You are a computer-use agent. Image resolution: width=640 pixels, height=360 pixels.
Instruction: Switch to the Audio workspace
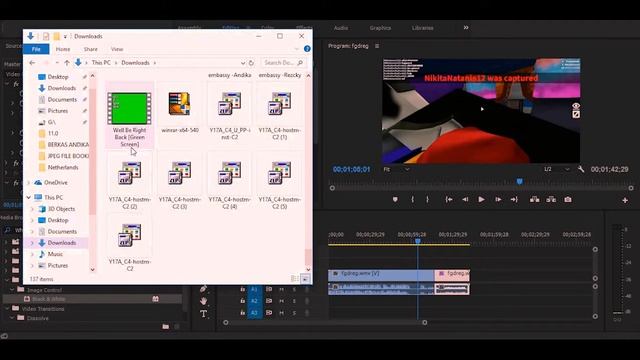[341, 28]
